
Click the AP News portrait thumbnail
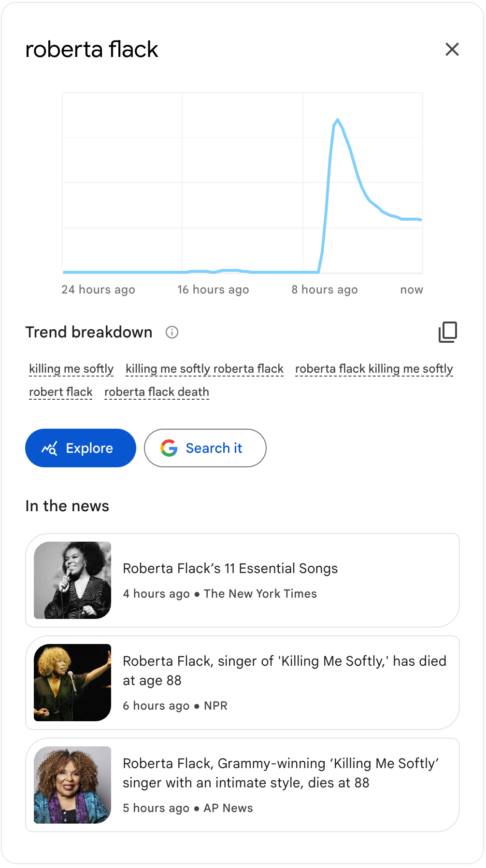72,785
